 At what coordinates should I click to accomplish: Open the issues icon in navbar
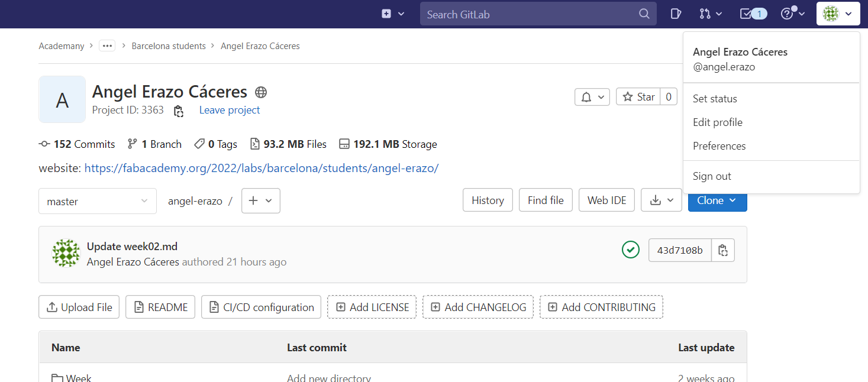click(x=676, y=14)
